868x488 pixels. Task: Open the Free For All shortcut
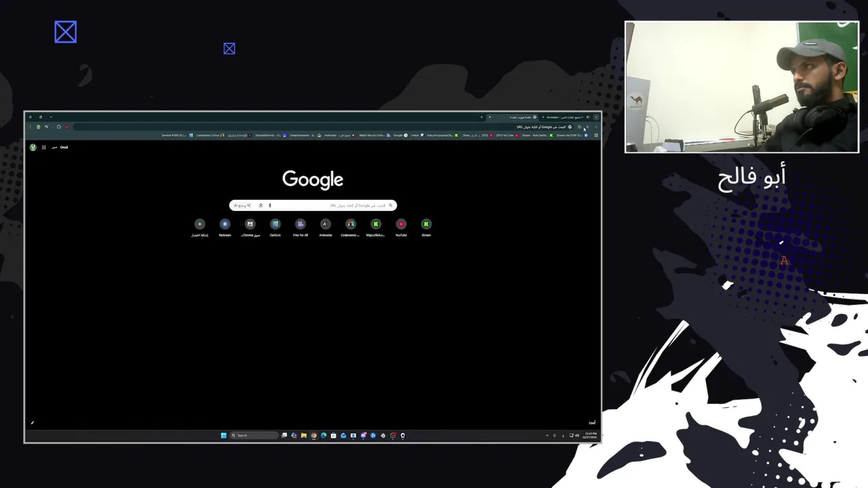(300, 226)
